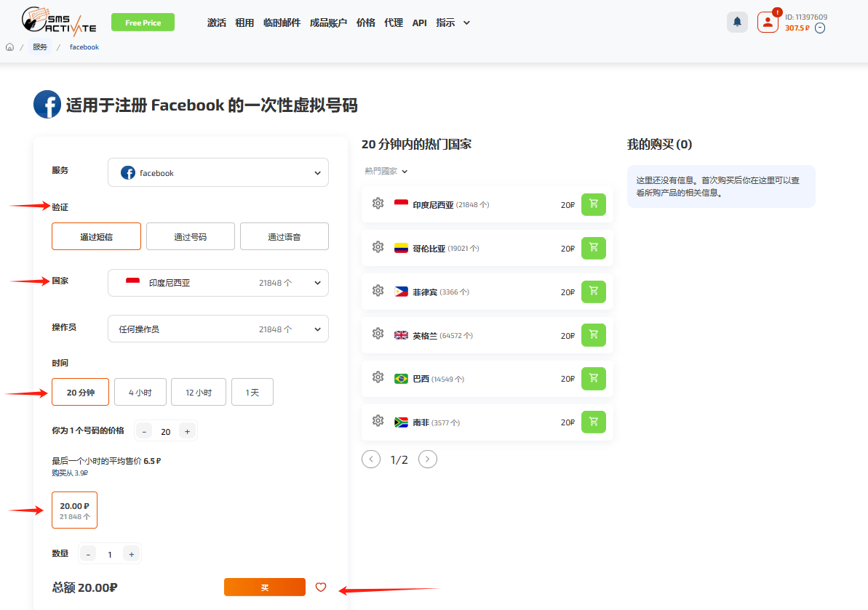Open the 租用 menu

244,23
